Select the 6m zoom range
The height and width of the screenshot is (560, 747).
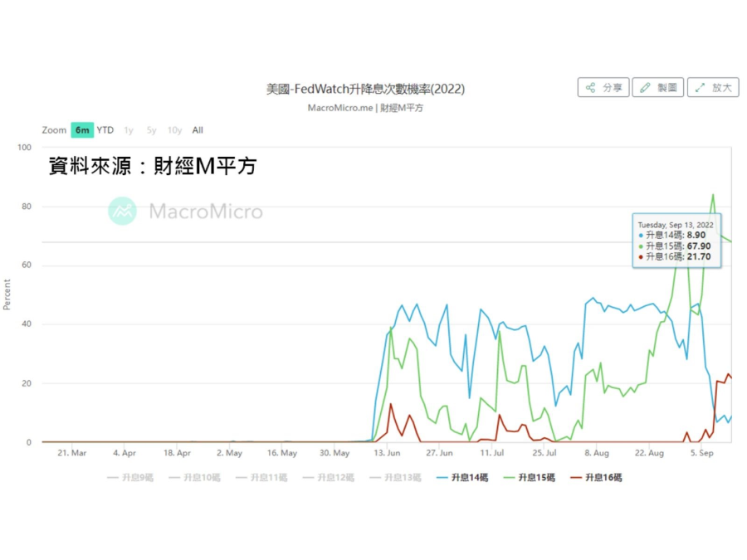(x=82, y=130)
